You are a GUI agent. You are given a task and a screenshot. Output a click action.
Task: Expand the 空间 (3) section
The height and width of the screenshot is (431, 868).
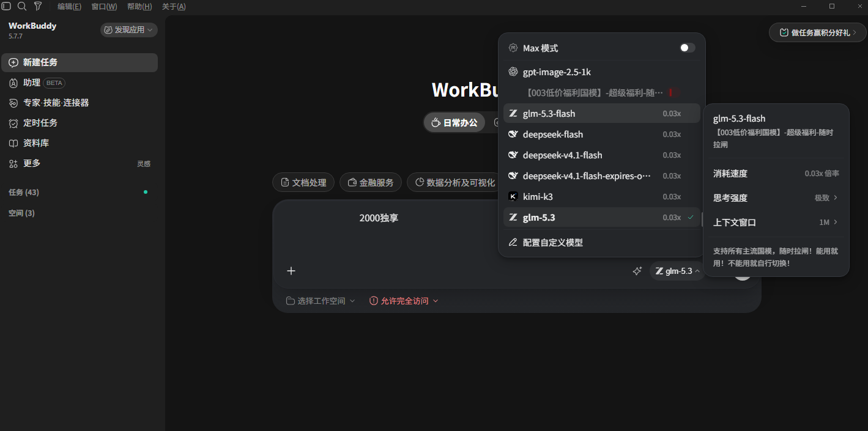click(21, 213)
